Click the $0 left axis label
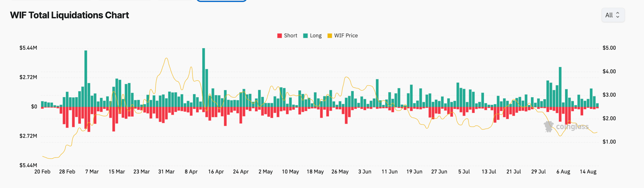The width and height of the screenshot is (644, 188). coord(34,107)
